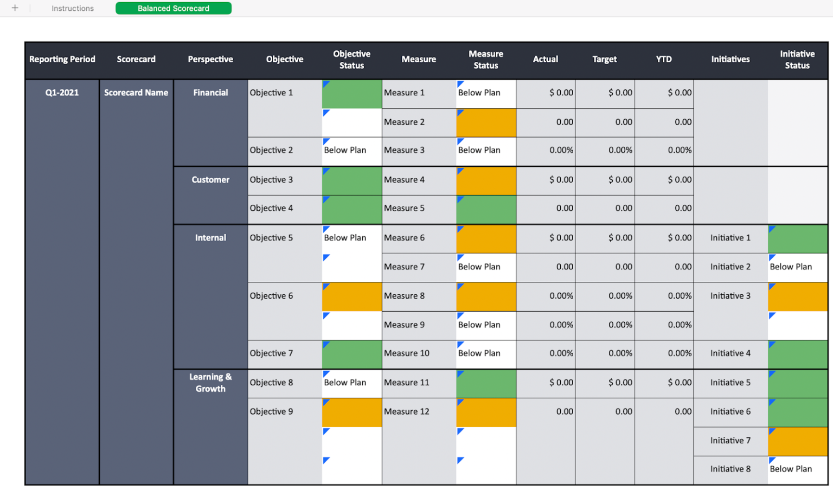Image resolution: width=833 pixels, height=504 pixels.
Task: Click the Actual value cell for Measure 1
Action: coord(545,93)
